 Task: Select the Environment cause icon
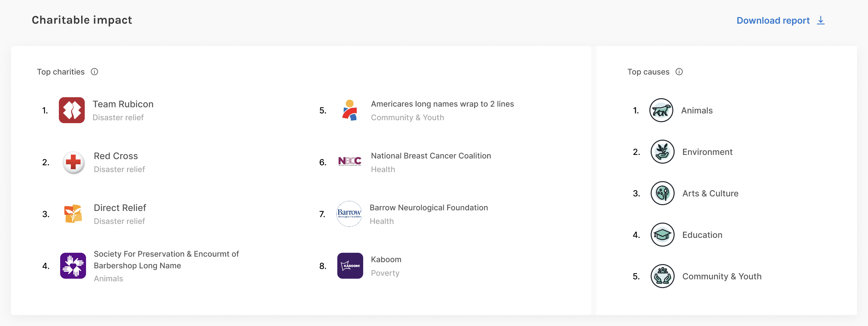point(662,152)
